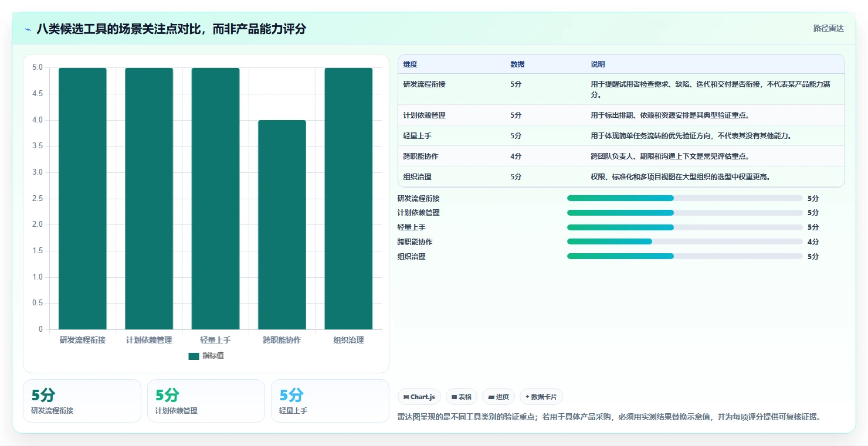This screenshot has width=868, height=446.
Task: Click the 研发流程衔接 data card
Action: point(82,401)
